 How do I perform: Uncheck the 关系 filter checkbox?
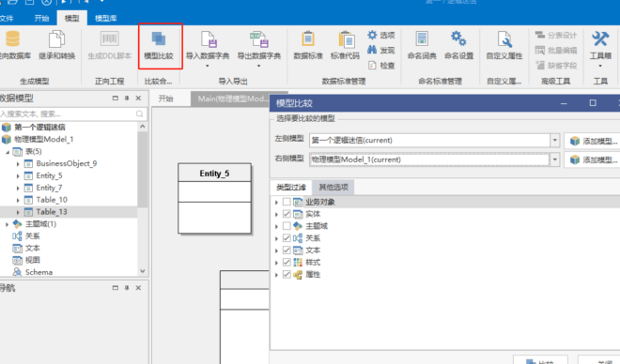[x=287, y=238]
